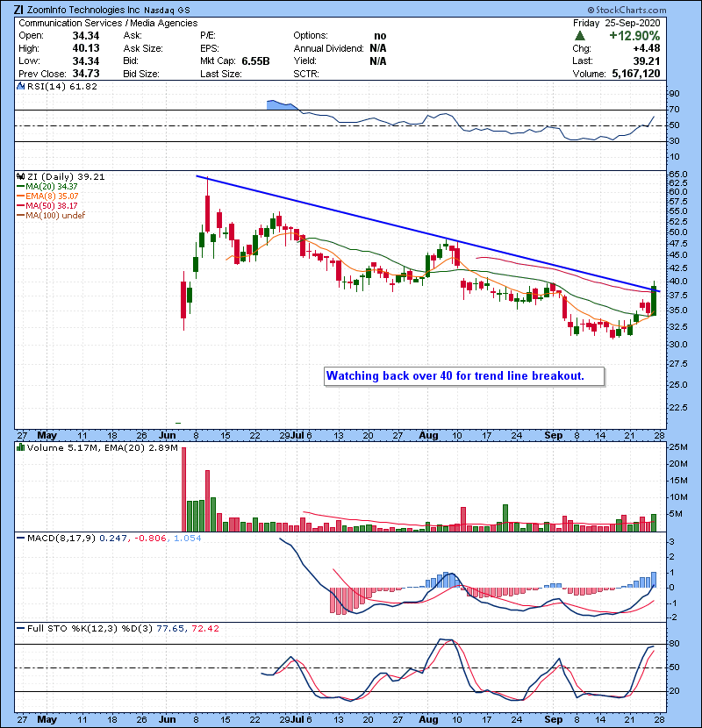Click the Low value 34.34
Viewport: 702px width, 728px height.
86,61
